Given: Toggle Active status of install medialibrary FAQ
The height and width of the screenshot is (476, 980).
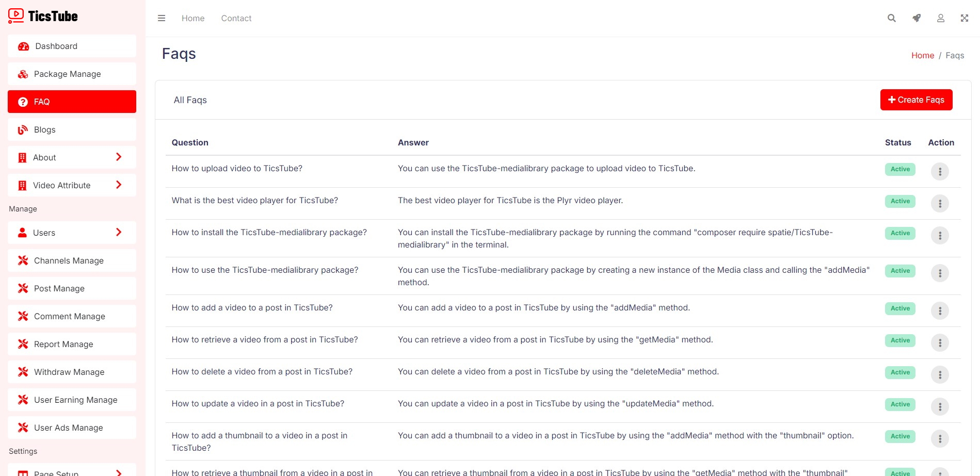Looking at the screenshot, I should click(899, 233).
